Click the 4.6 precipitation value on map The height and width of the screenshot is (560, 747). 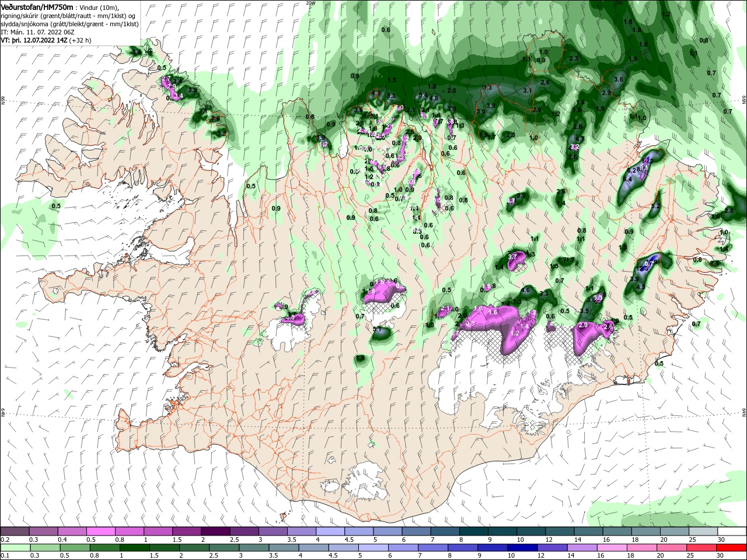tap(525, 290)
